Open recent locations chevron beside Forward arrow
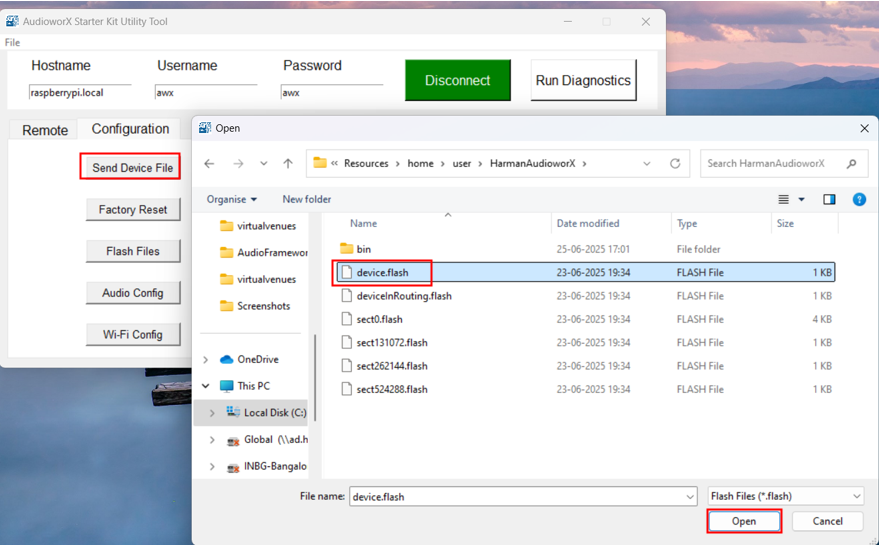Image resolution: width=879 pixels, height=547 pixels. [263, 164]
